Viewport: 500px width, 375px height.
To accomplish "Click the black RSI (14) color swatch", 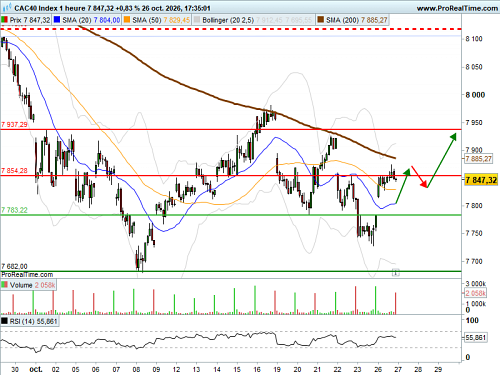I will [x=5, y=321].
